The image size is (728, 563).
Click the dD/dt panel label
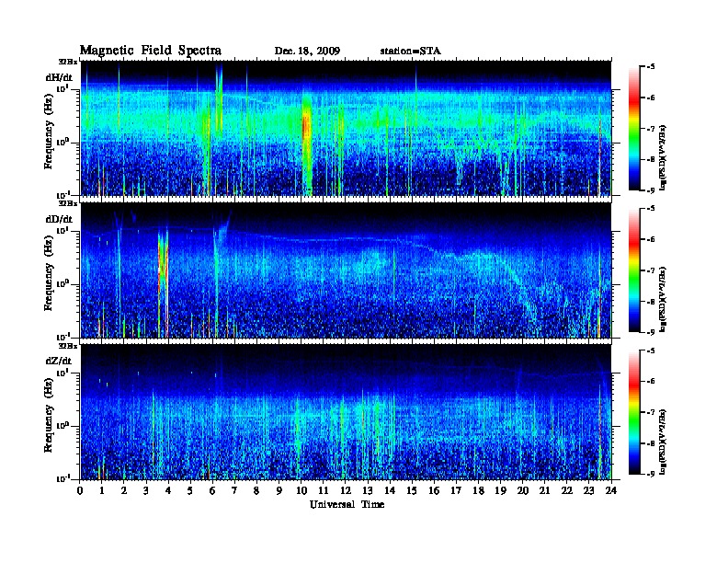pos(59,219)
